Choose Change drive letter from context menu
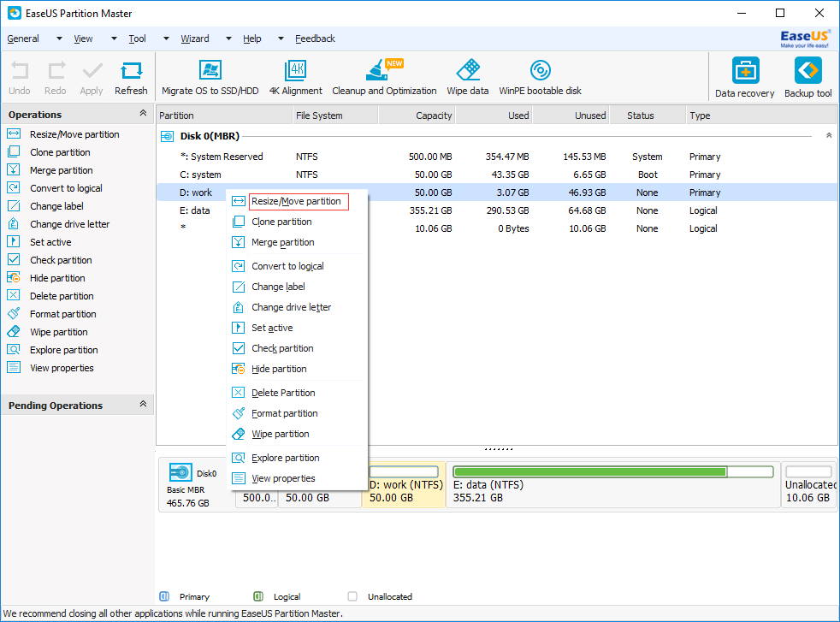 coord(299,307)
